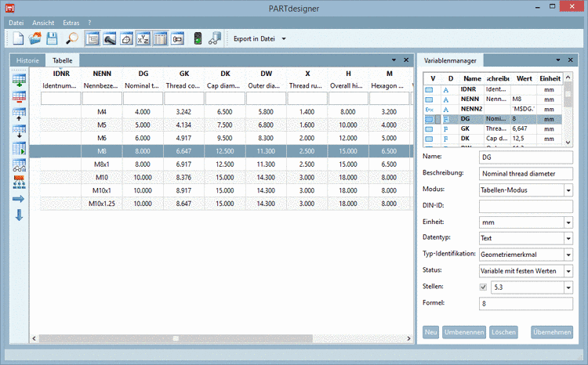Toggle the table view button in toolbar
588x365 pixels.
pyautogui.click(x=160, y=38)
